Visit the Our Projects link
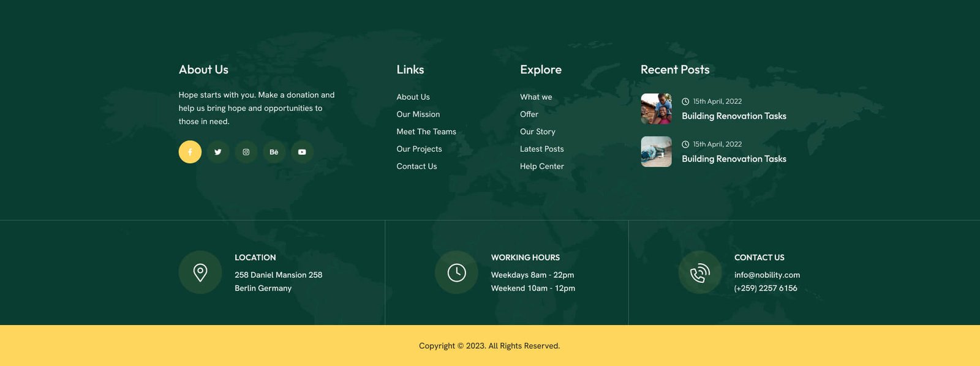Viewport: 980px width, 366px height. pos(419,149)
